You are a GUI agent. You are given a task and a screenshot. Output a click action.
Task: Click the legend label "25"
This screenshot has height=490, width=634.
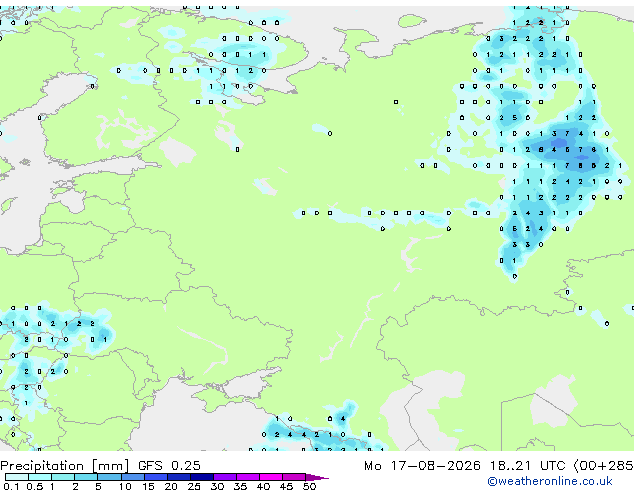click(x=194, y=486)
